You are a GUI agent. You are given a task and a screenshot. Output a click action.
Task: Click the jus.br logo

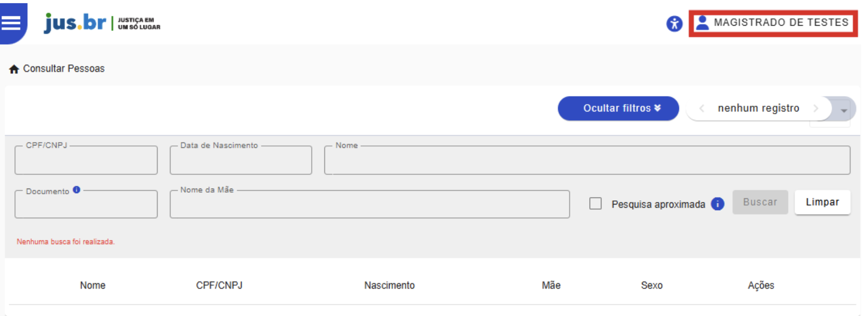[x=75, y=23]
